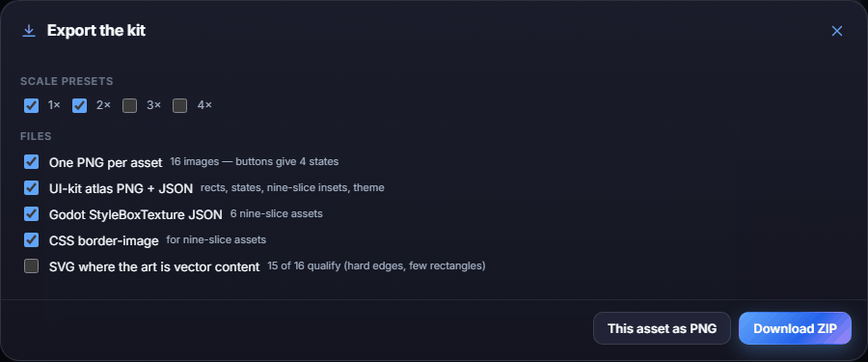Click the SCALE PRESETS section heading
Image resolution: width=868 pixels, height=362 pixels.
tap(67, 81)
